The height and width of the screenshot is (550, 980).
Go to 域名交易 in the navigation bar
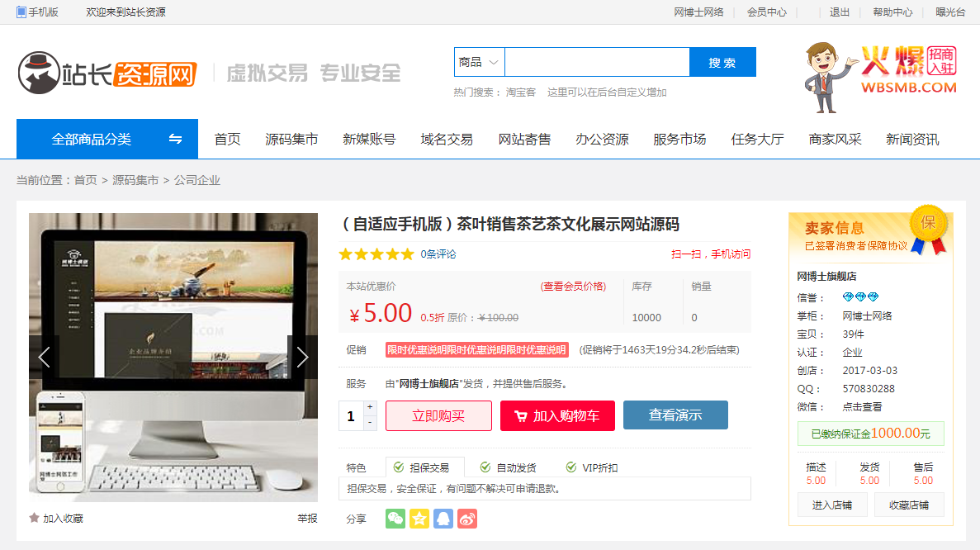click(x=447, y=139)
